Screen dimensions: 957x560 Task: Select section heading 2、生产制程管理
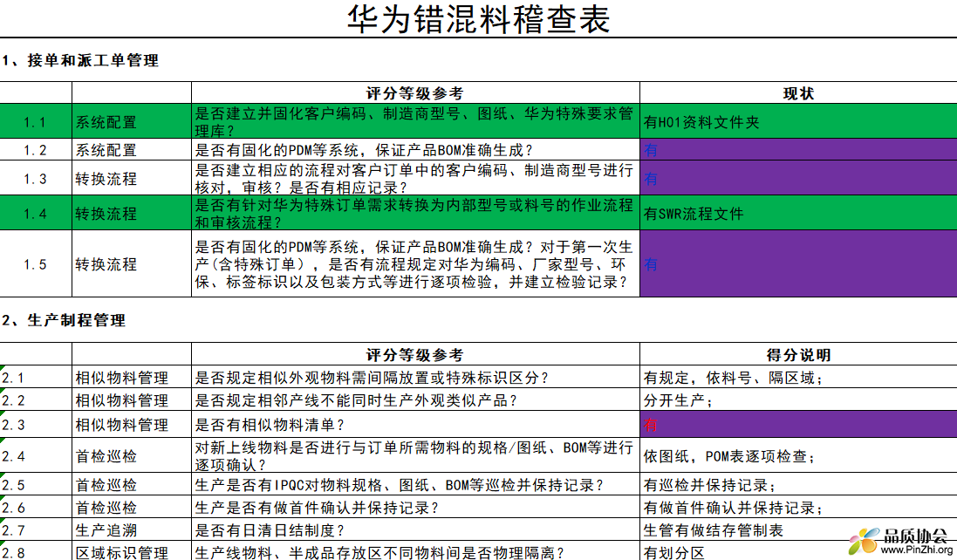(64, 320)
